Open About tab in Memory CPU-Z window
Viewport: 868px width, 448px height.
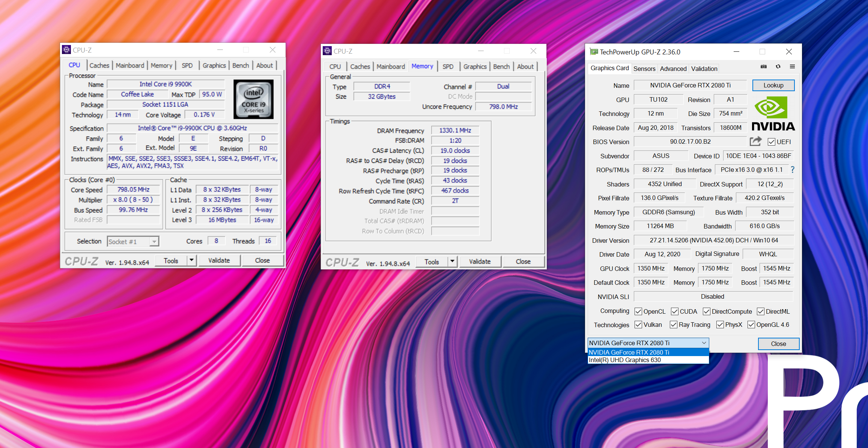[x=525, y=66]
